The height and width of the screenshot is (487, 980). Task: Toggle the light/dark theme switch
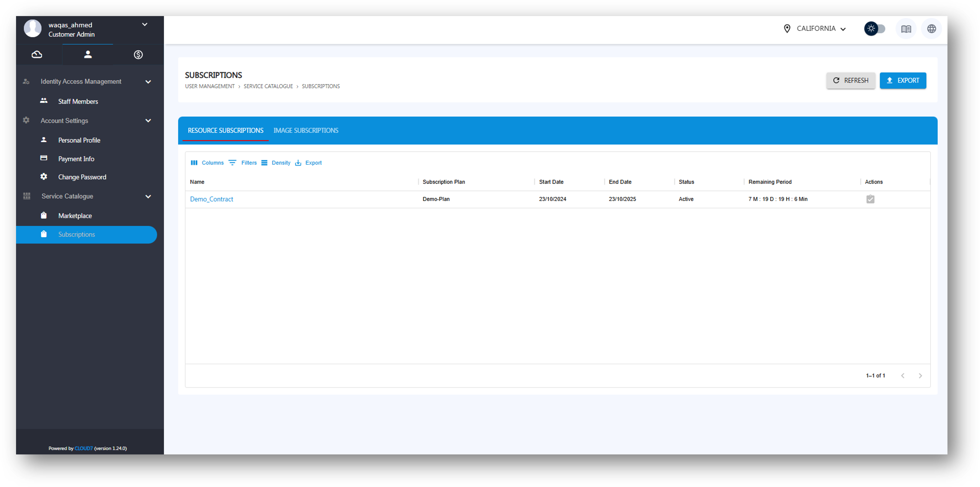click(x=875, y=28)
